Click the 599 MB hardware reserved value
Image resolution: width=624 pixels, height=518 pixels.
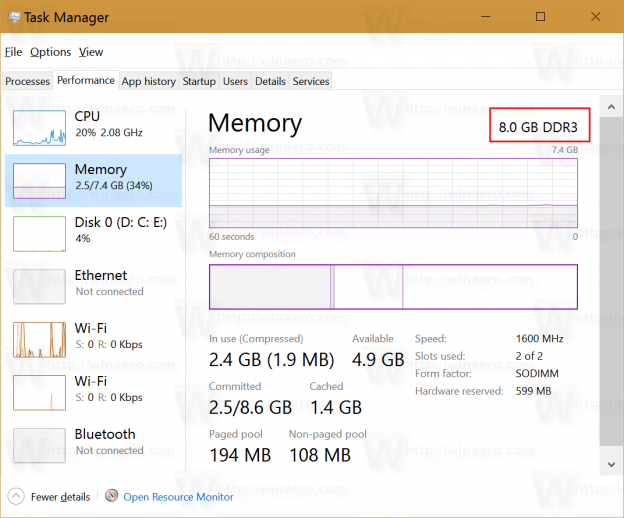[x=533, y=391]
